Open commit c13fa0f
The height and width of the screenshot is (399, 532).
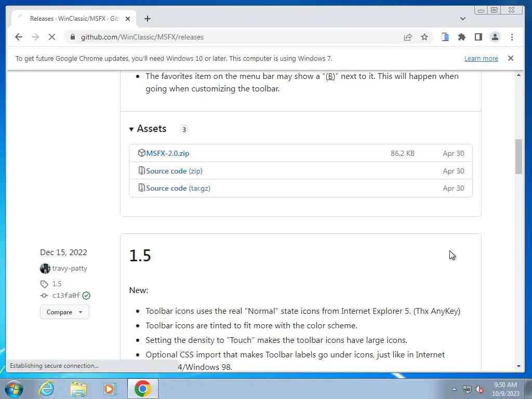(x=66, y=296)
